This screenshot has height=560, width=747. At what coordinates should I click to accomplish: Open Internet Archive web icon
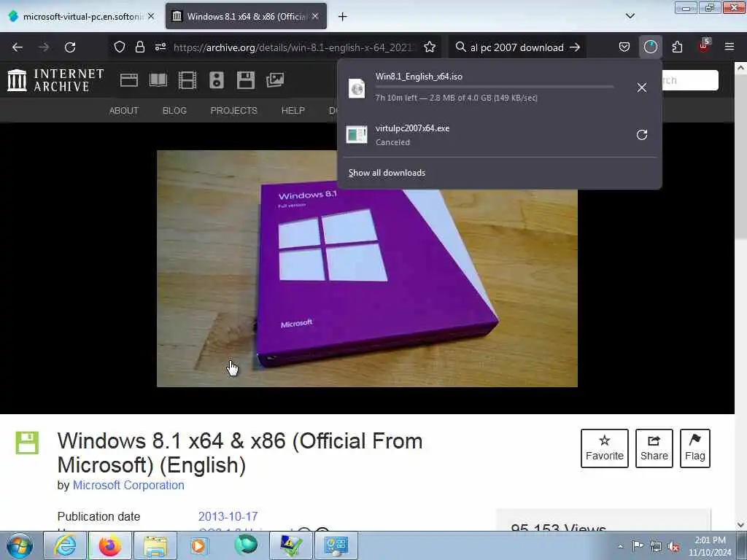tap(128, 80)
